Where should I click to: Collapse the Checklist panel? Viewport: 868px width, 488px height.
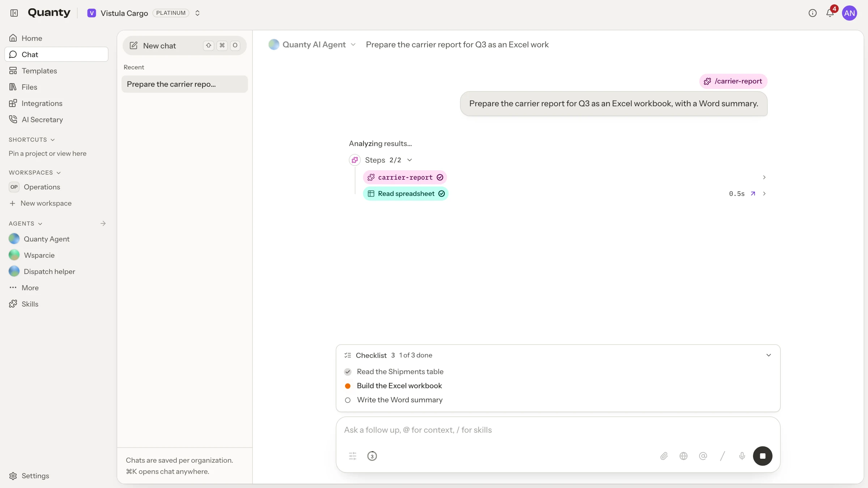click(769, 355)
